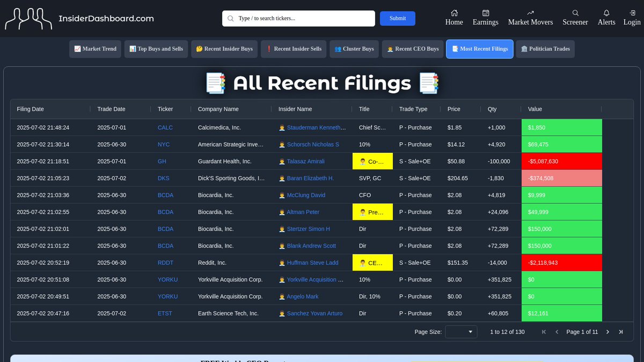Click the $12,161 value cell

562,313
